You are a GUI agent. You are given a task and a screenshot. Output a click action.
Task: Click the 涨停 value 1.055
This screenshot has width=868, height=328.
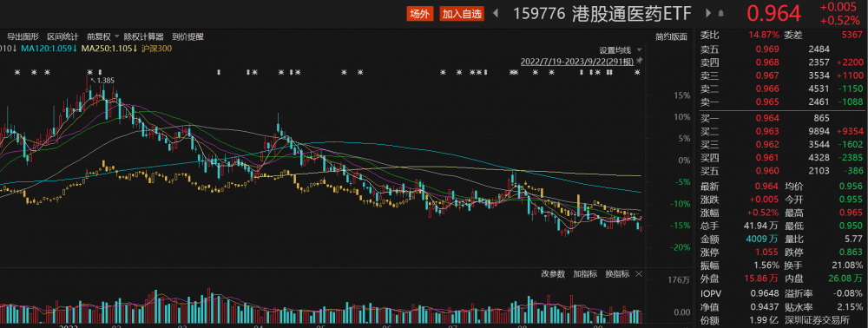pyautogui.click(x=767, y=253)
